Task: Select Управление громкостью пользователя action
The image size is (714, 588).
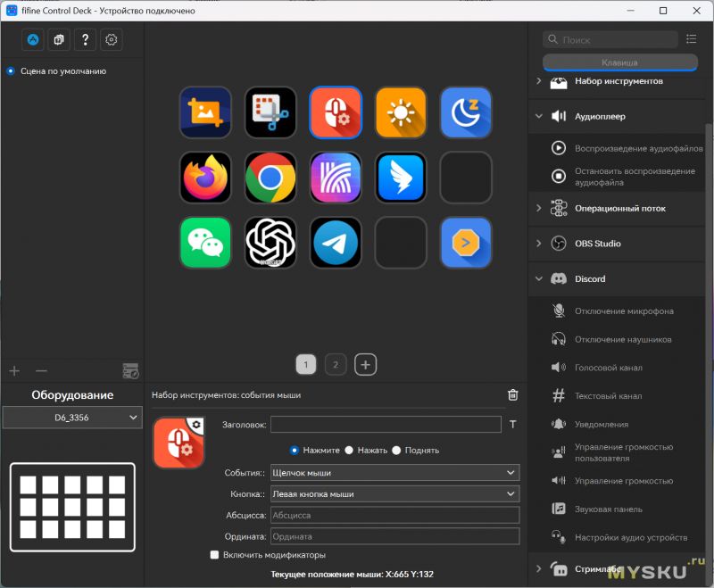Action: (618, 452)
